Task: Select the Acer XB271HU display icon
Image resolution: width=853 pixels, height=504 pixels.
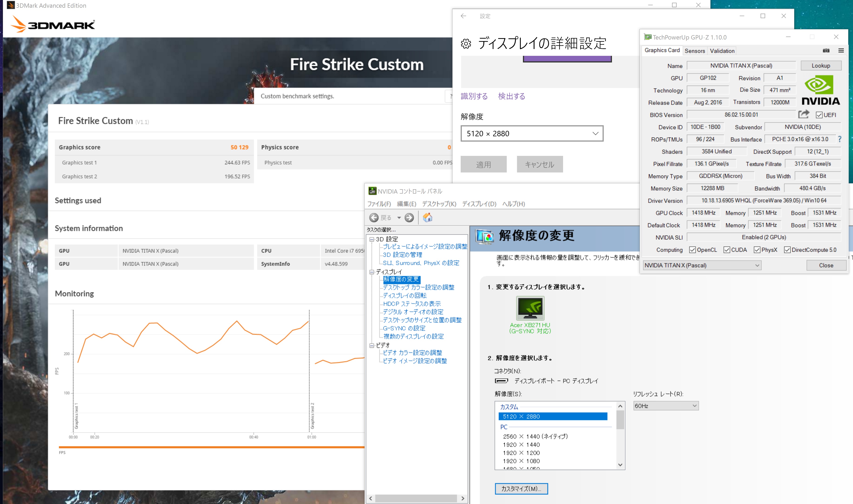Action: [530, 308]
